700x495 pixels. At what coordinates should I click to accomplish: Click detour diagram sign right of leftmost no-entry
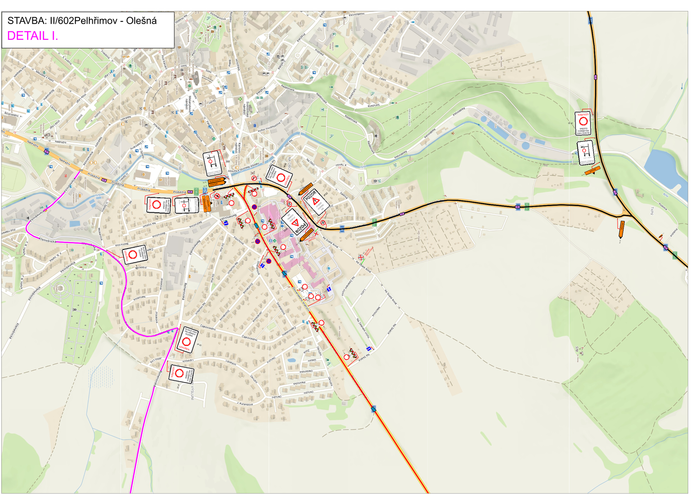pyautogui.click(x=186, y=204)
